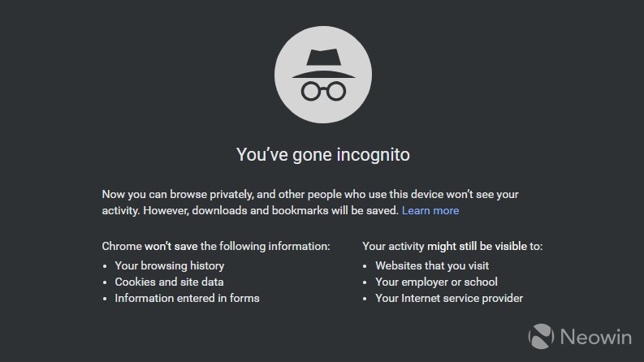Select "Cookies and site data" list item

(x=169, y=282)
